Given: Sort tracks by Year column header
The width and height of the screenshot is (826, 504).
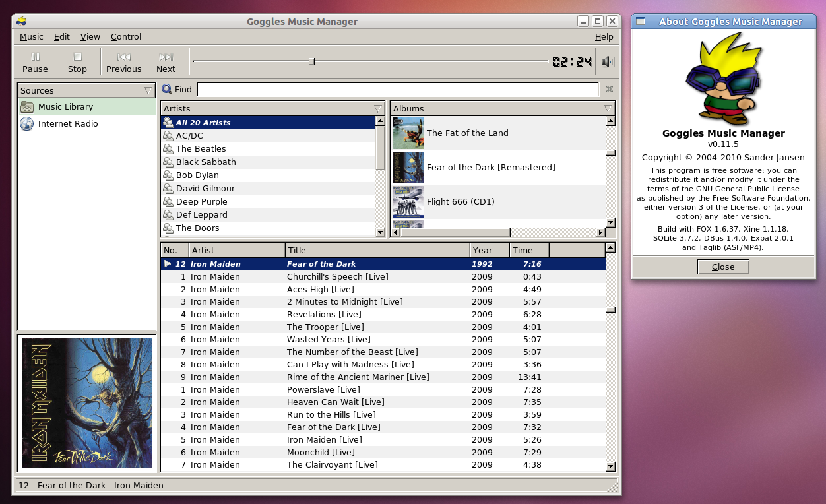Looking at the screenshot, I should coord(490,250).
